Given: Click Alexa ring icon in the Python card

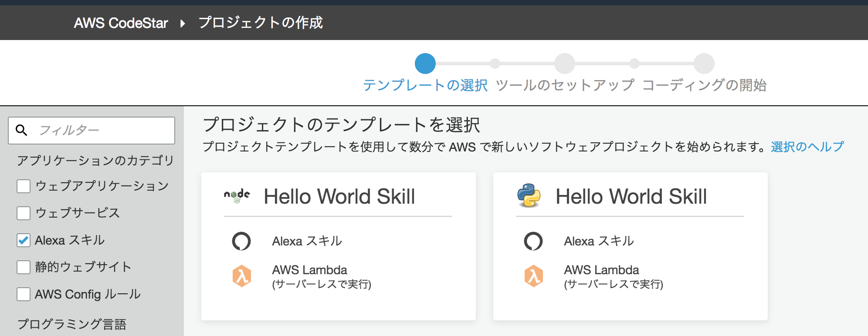Looking at the screenshot, I should coord(533,241).
